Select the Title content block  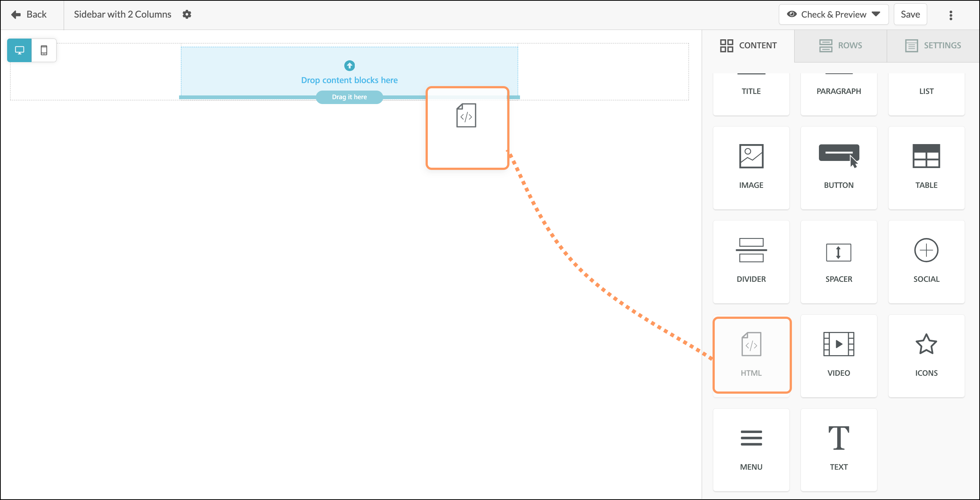751,94
